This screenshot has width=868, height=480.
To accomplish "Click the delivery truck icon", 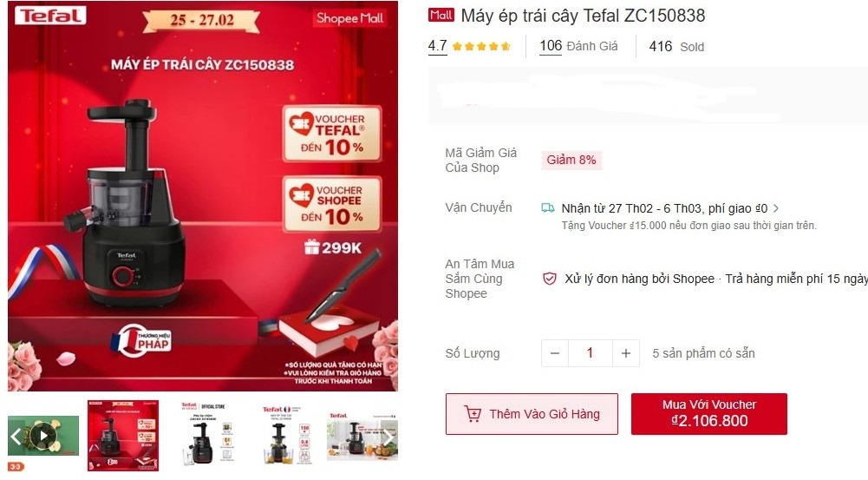I will pyautogui.click(x=547, y=207).
